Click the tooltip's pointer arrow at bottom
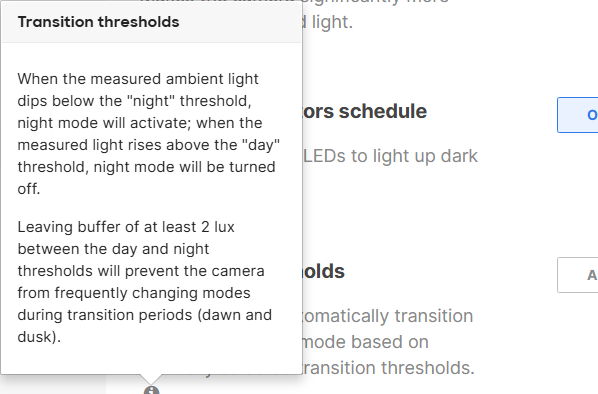Image resolution: width=598 pixels, height=394 pixels. coord(151,379)
